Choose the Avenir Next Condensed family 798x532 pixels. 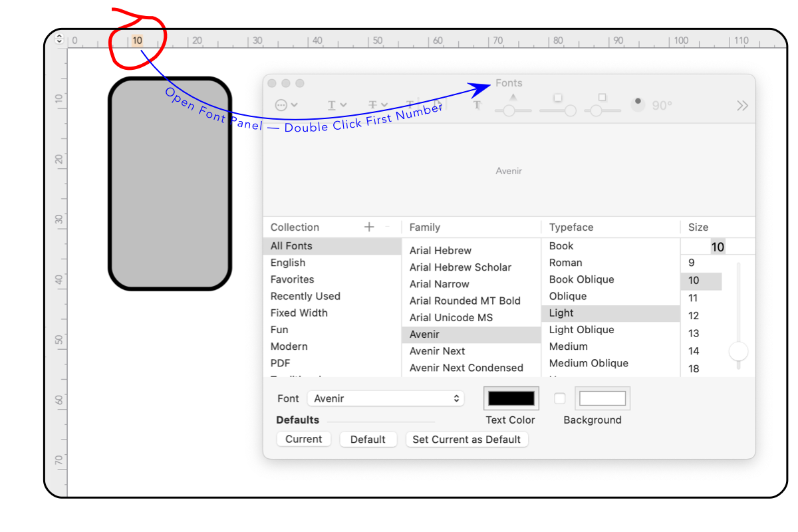(471, 368)
